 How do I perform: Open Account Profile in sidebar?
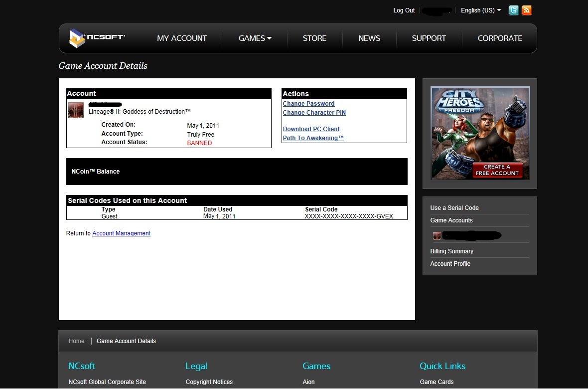tap(450, 264)
